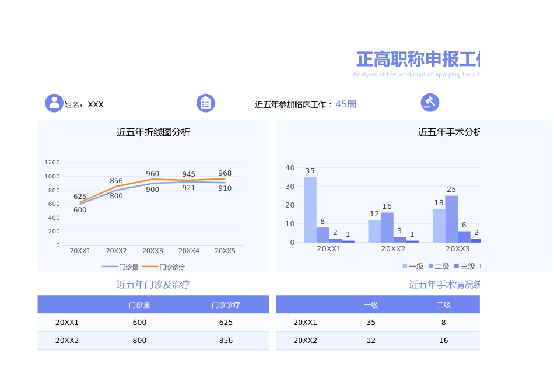
Task: Click the 一级 legend swatch in bar chart
Action: tap(405, 266)
